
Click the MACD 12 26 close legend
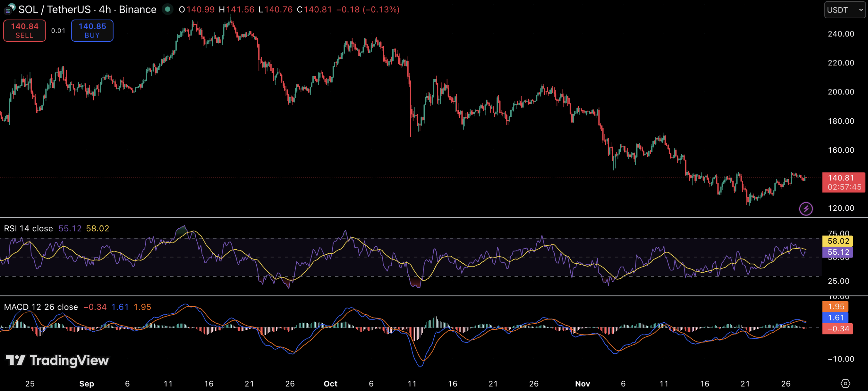point(41,307)
